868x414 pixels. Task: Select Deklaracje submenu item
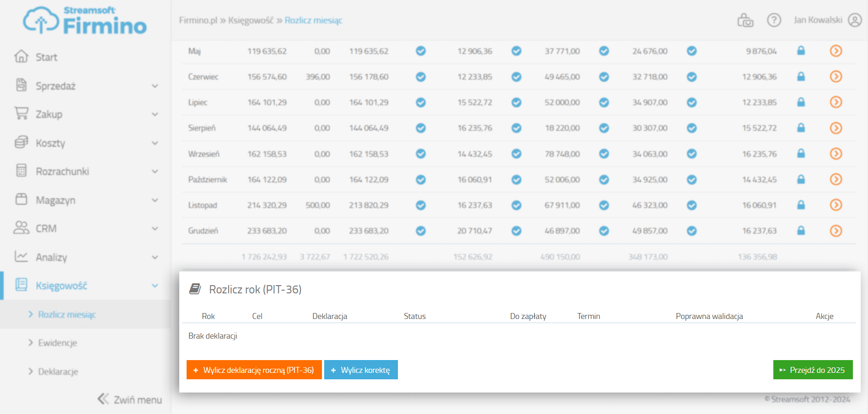(x=58, y=372)
